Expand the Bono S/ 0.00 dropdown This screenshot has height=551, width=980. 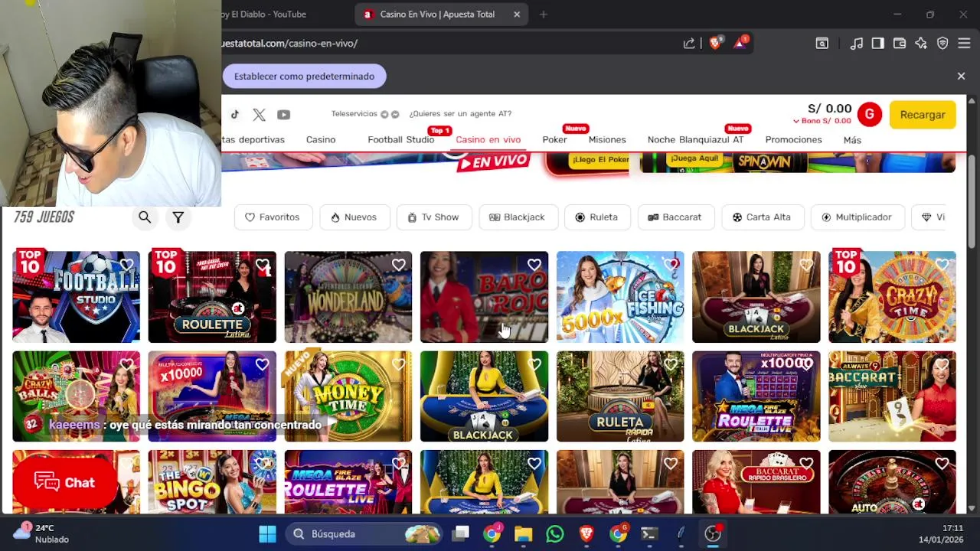(822, 121)
